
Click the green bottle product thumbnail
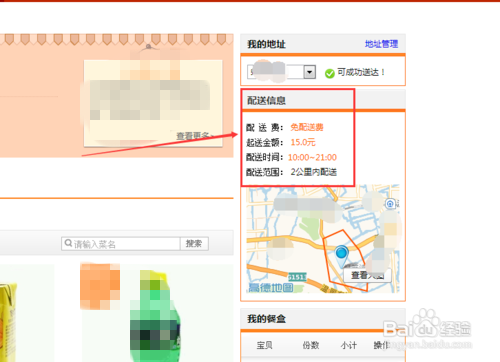click(x=155, y=316)
